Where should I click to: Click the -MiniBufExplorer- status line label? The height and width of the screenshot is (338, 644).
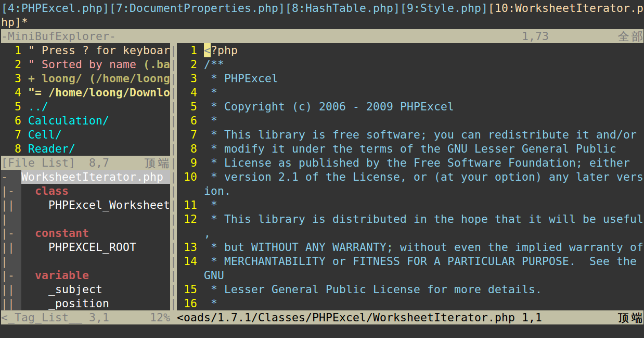(x=58, y=36)
